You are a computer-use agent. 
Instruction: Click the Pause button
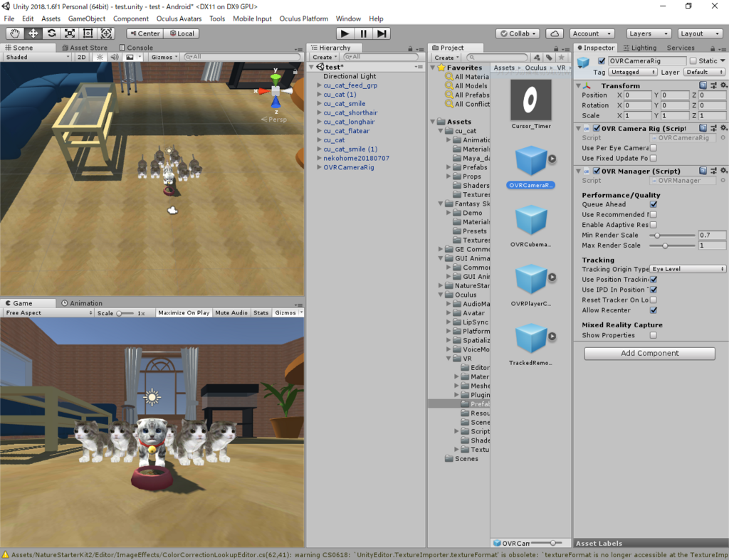[x=363, y=33]
